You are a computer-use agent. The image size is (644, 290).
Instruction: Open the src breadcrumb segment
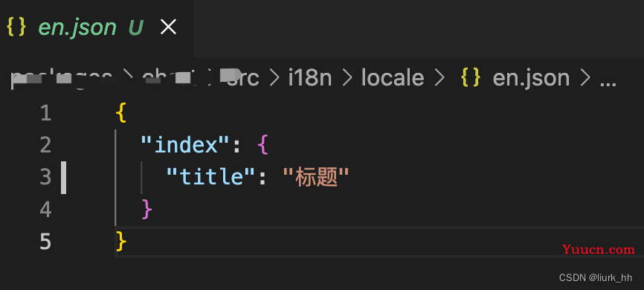[244, 78]
